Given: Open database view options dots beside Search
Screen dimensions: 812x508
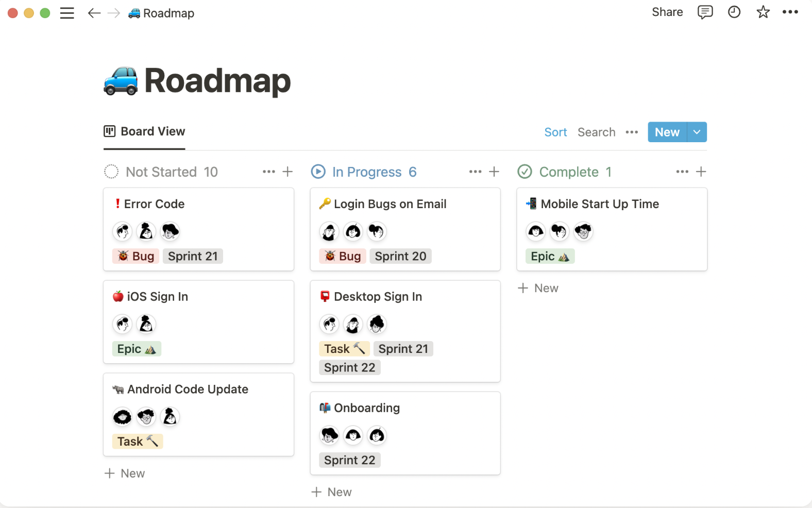Looking at the screenshot, I should click(632, 132).
